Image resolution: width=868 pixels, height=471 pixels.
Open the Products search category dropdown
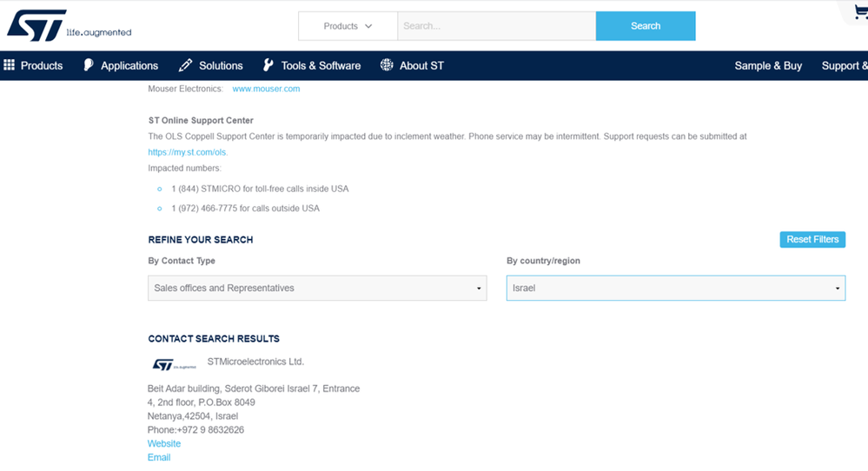[x=348, y=26]
